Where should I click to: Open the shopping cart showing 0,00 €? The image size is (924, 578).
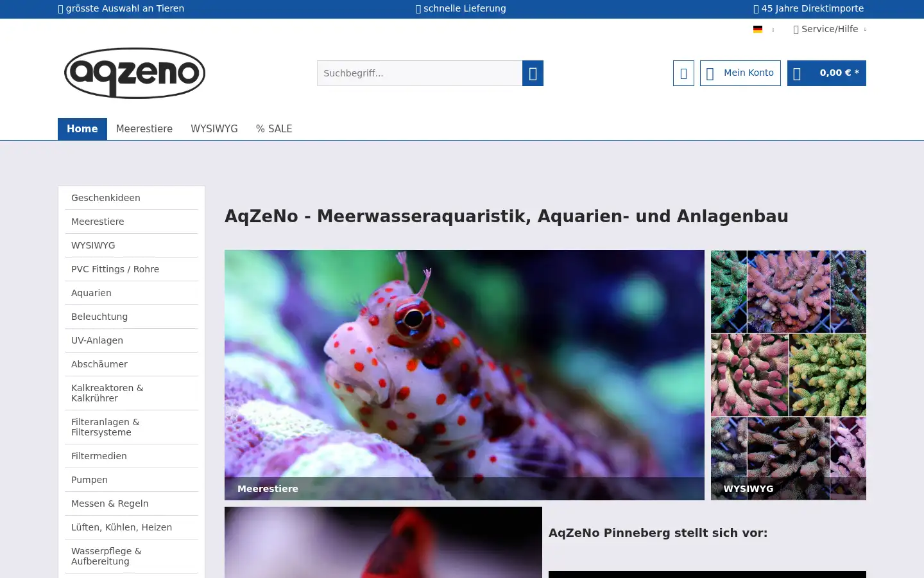pyautogui.click(x=826, y=73)
